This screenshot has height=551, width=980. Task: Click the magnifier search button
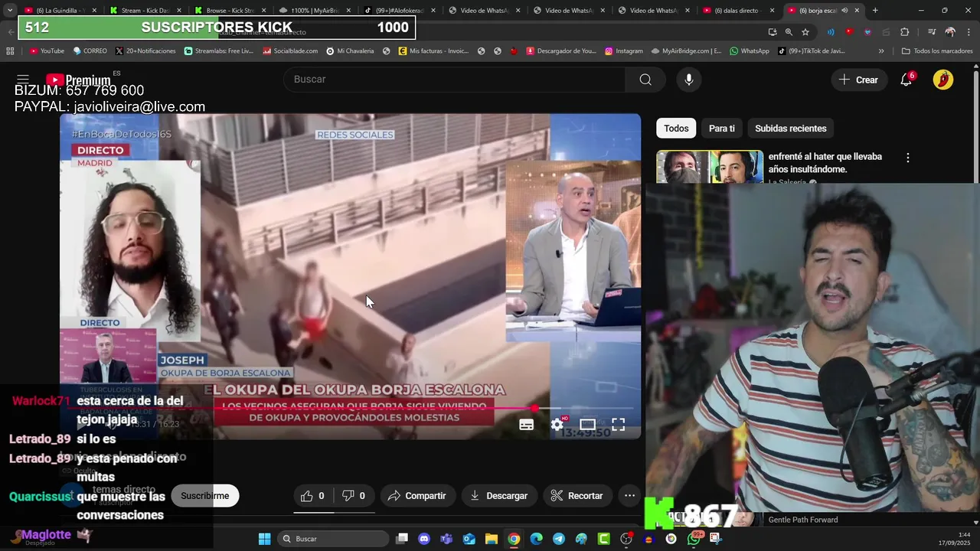click(645, 80)
